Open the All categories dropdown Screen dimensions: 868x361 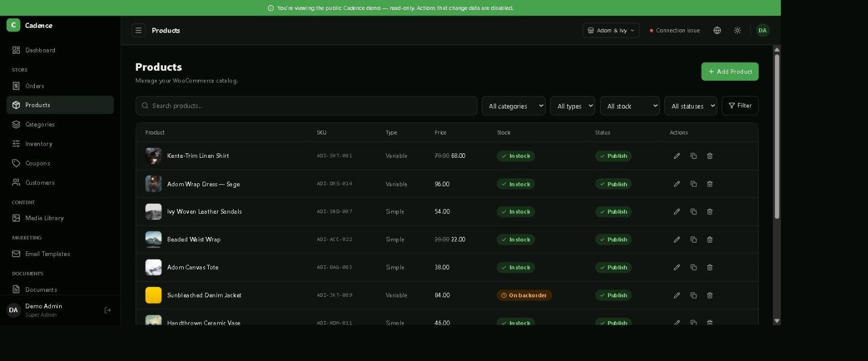coord(513,106)
